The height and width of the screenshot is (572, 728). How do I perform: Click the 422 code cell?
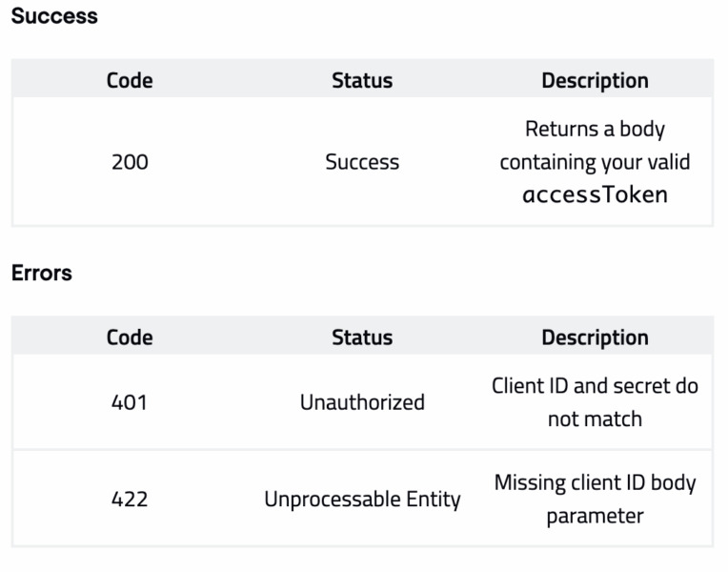coord(130,499)
